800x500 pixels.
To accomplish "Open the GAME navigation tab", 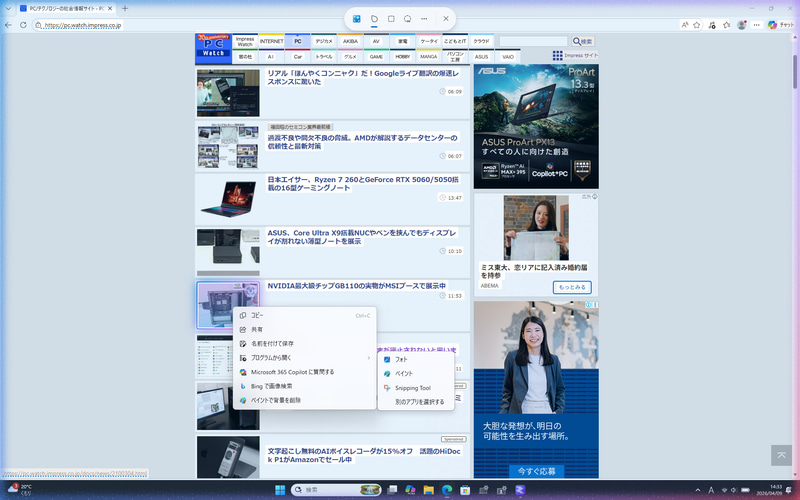I will (376, 57).
